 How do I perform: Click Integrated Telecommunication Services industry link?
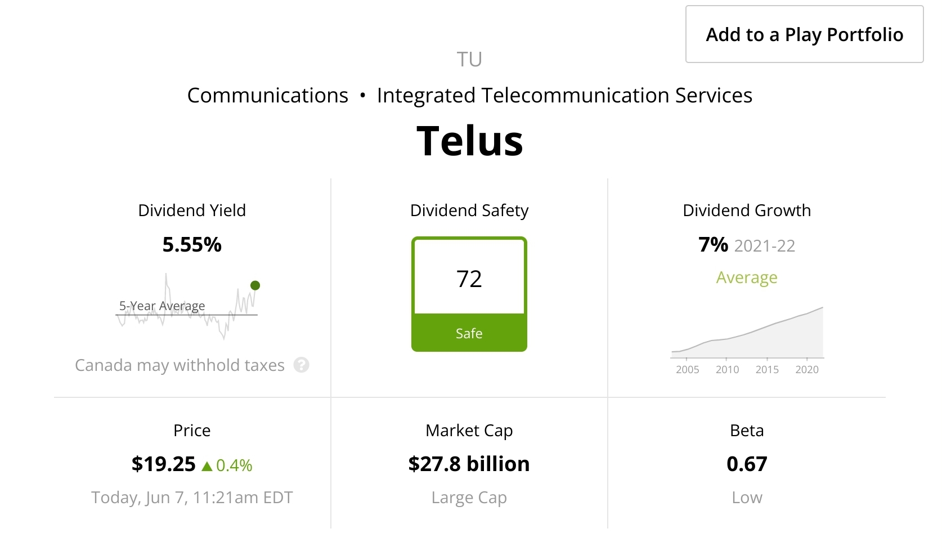pos(564,96)
